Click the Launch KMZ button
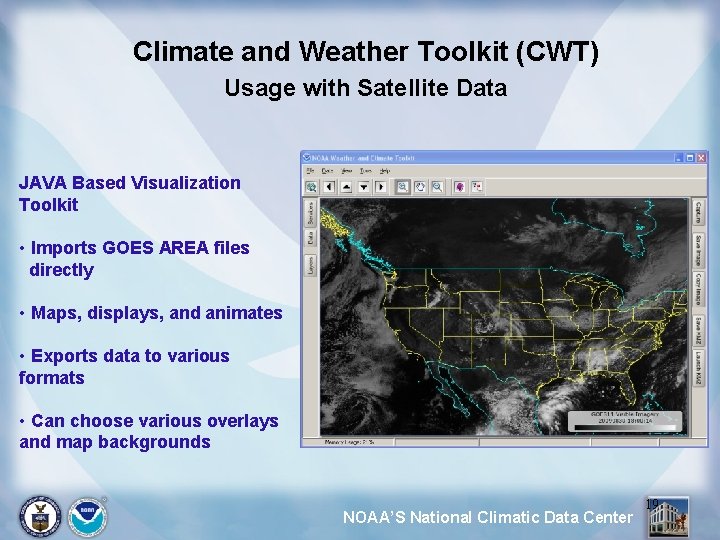720x540 pixels. (x=698, y=368)
